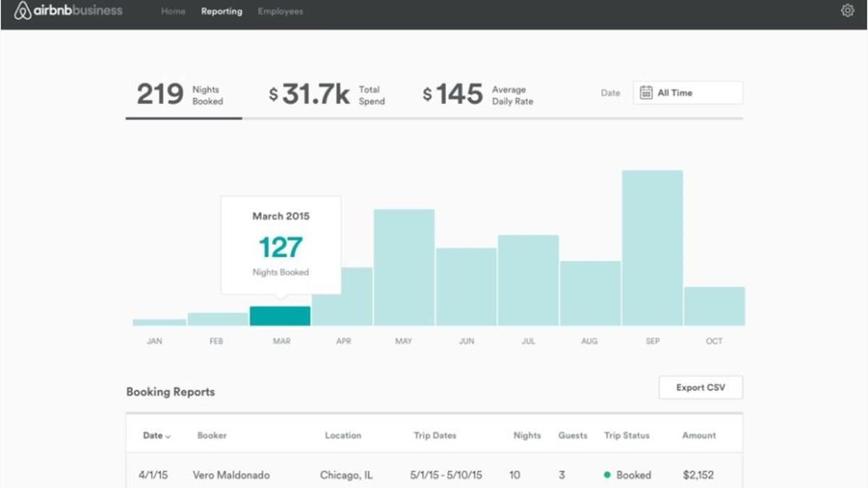Click the January bar in the chart
The height and width of the screenshot is (488, 868).
pos(159,322)
